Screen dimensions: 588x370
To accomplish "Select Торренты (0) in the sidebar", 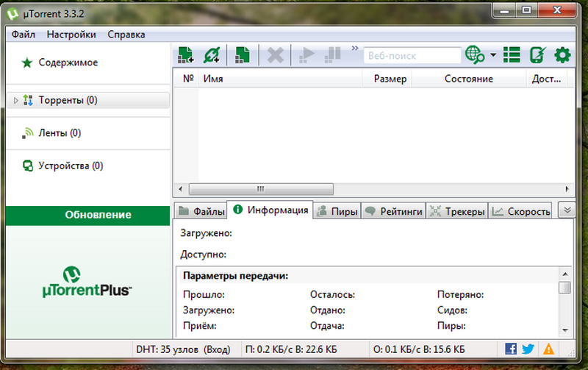I will (88, 100).
